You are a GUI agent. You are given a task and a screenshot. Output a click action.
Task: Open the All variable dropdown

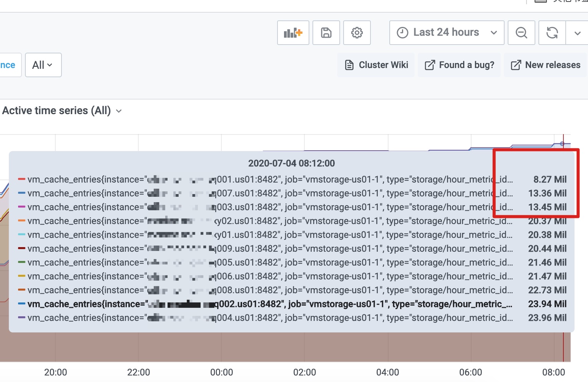pyautogui.click(x=43, y=65)
